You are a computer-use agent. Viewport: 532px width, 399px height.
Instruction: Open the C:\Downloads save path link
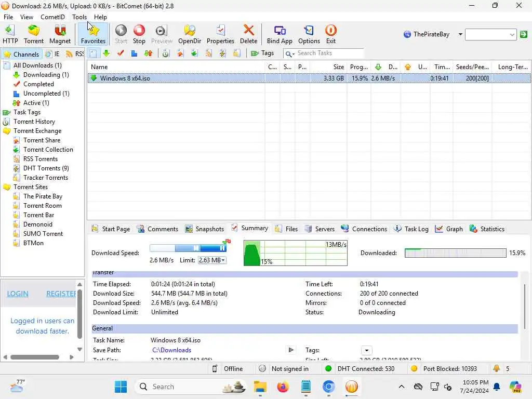pos(171,350)
